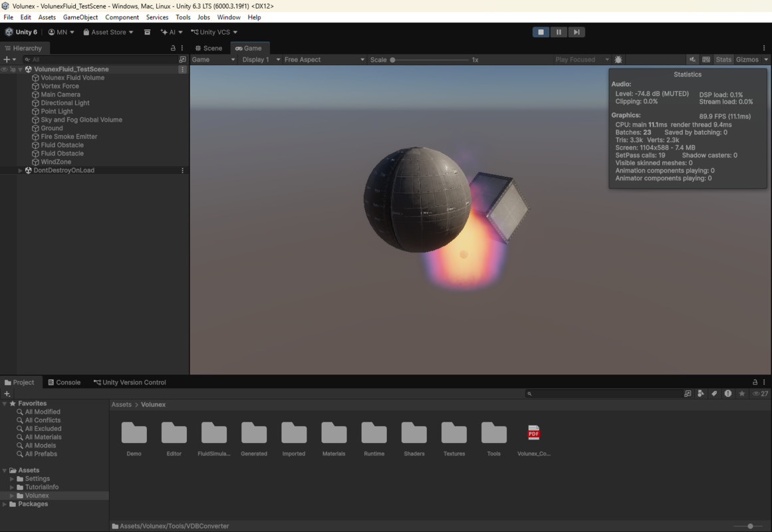Focus the Hierarchy search field
This screenshot has width=772, height=532.
click(x=100, y=60)
